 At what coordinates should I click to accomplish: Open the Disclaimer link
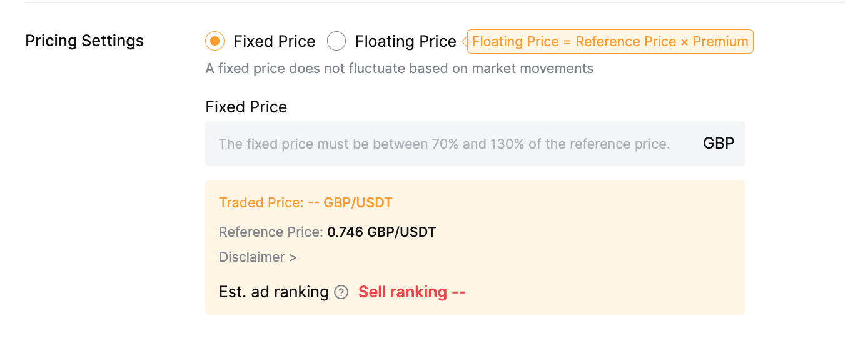[x=251, y=257]
